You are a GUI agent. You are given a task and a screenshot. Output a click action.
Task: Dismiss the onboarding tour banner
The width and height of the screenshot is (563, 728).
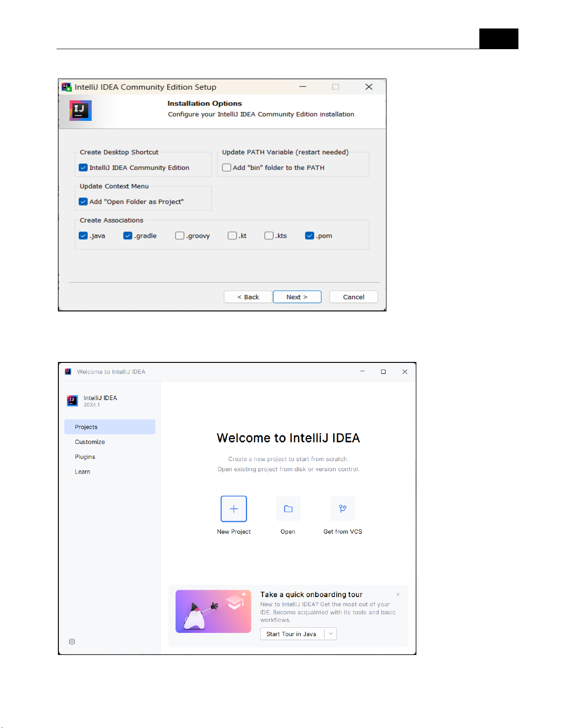pos(398,594)
